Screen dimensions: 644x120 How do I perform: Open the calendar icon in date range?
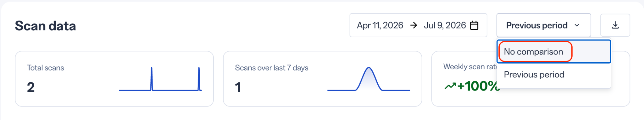(474, 25)
